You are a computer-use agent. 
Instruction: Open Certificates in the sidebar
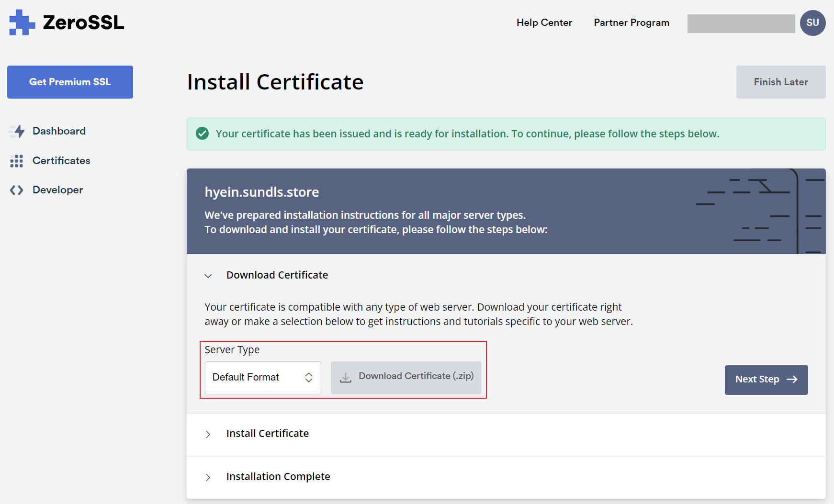pyautogui.click(x=61, y=161)
